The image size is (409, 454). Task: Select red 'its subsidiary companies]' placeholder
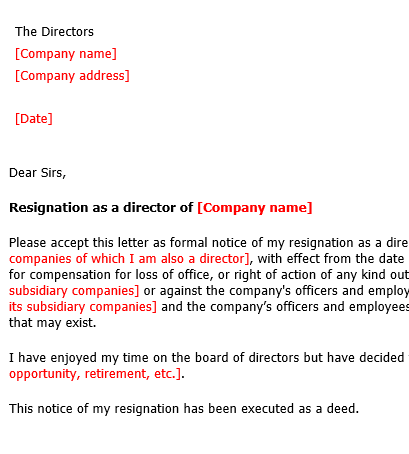coord(83,307)
